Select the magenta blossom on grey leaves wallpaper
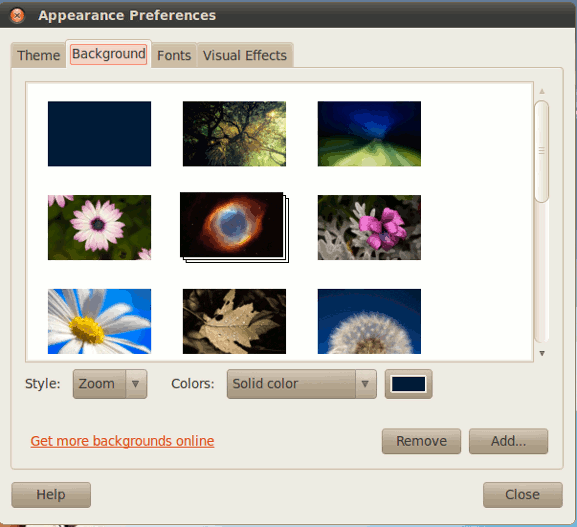 369,227
